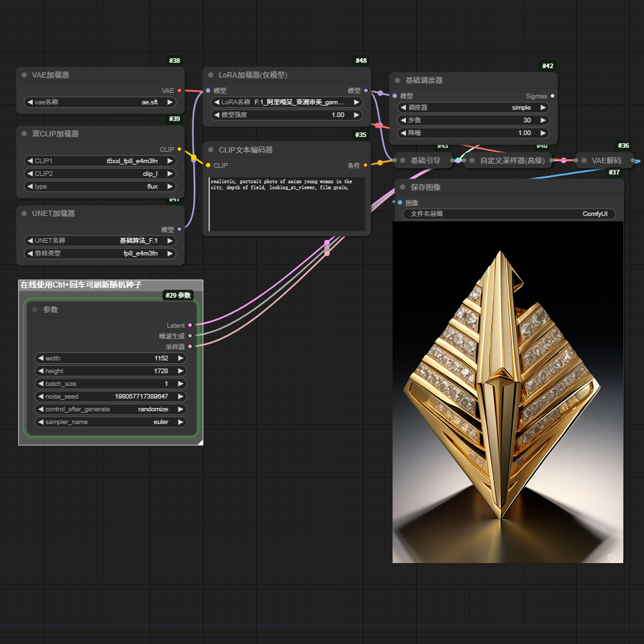Click the Sigmas output port on 基础调度器
Image resolution: width=644 pixels, height=644 pixels.
pyautogui.click(x=552, y=96)
